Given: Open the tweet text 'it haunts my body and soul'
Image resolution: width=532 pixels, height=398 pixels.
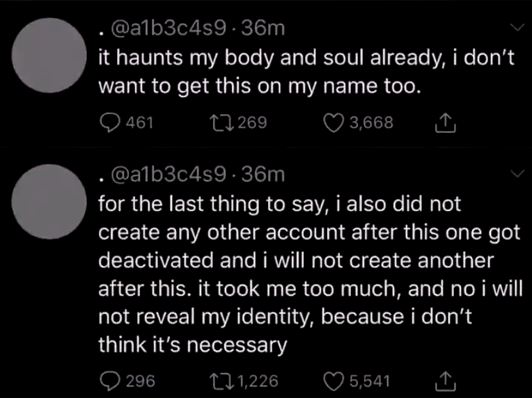Looking at the screenshot, I should pyautogui.click(x=305, y=73).
